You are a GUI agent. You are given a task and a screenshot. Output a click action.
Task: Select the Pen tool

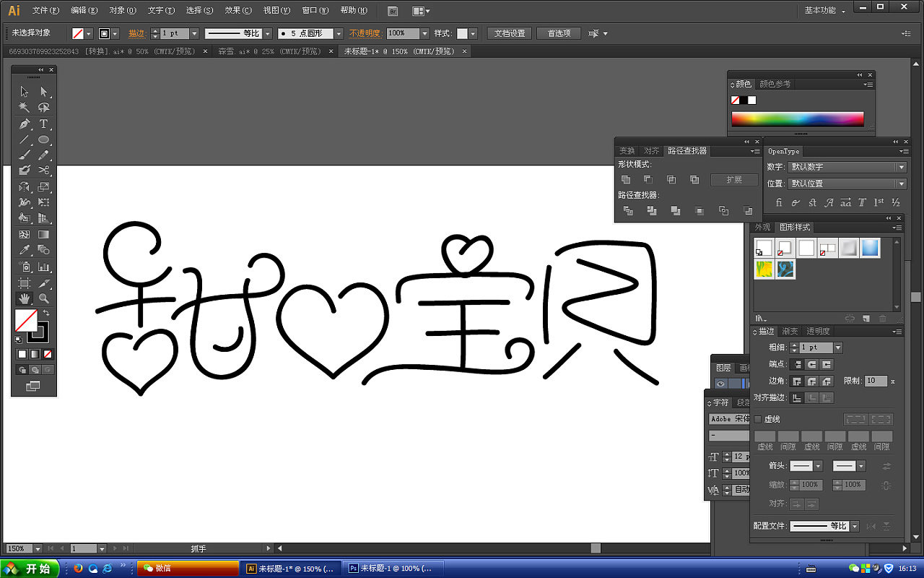[25, 124]
